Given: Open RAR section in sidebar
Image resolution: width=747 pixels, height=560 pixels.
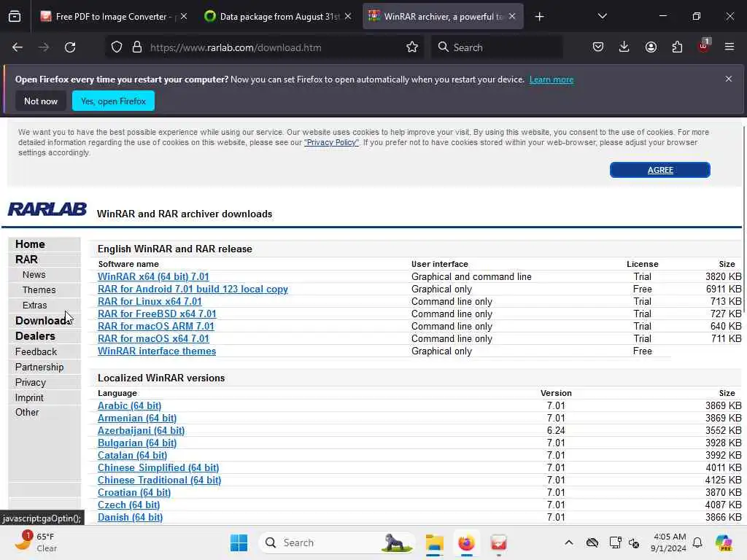Looking at the screenshot, I should (x=26, y=260).
